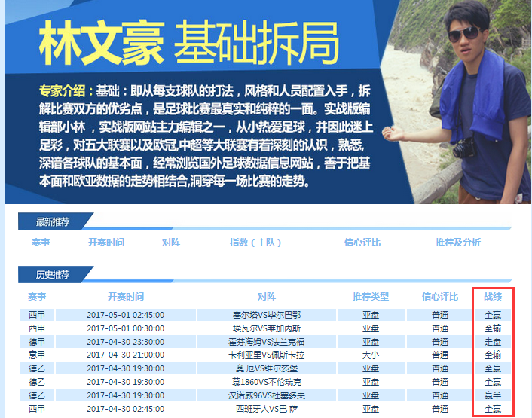The height and width of the screenshot is (418, 532).
Task: Click 德乙 in the 奥厄VS维尔茨堡 row
Action: (37, 368)
